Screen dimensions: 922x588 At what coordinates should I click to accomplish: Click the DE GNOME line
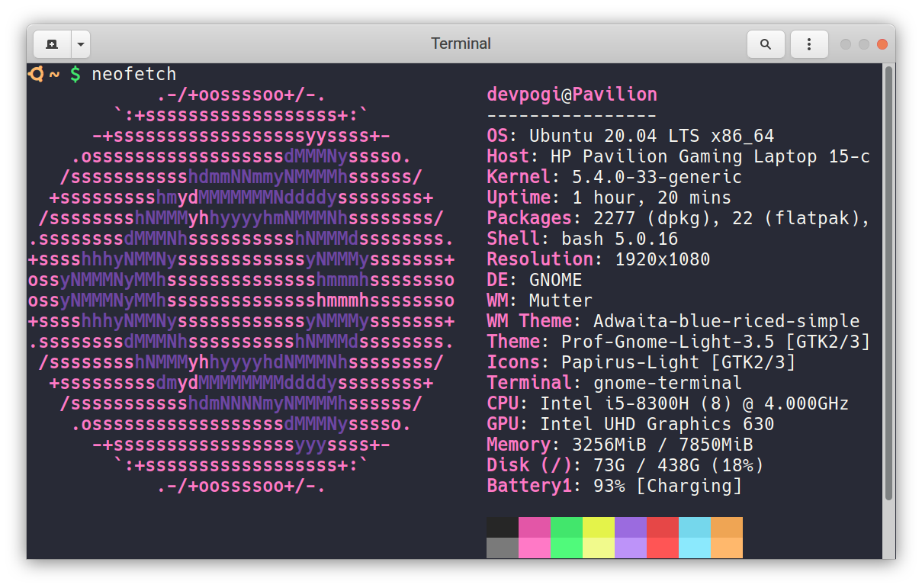535,280
